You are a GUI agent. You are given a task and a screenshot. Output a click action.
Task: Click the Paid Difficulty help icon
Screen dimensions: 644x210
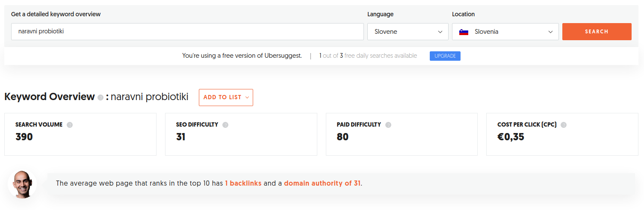[388, 125]
